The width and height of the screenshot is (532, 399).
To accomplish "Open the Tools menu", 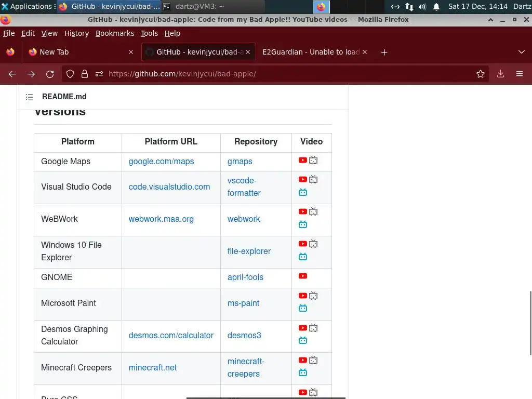I will (x=149, y=33).
